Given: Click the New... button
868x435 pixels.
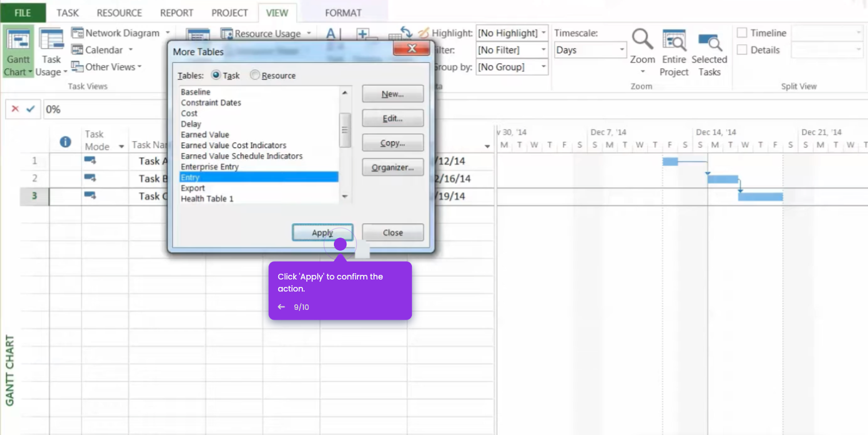Looking at the screenshot, I should (393, 94).
